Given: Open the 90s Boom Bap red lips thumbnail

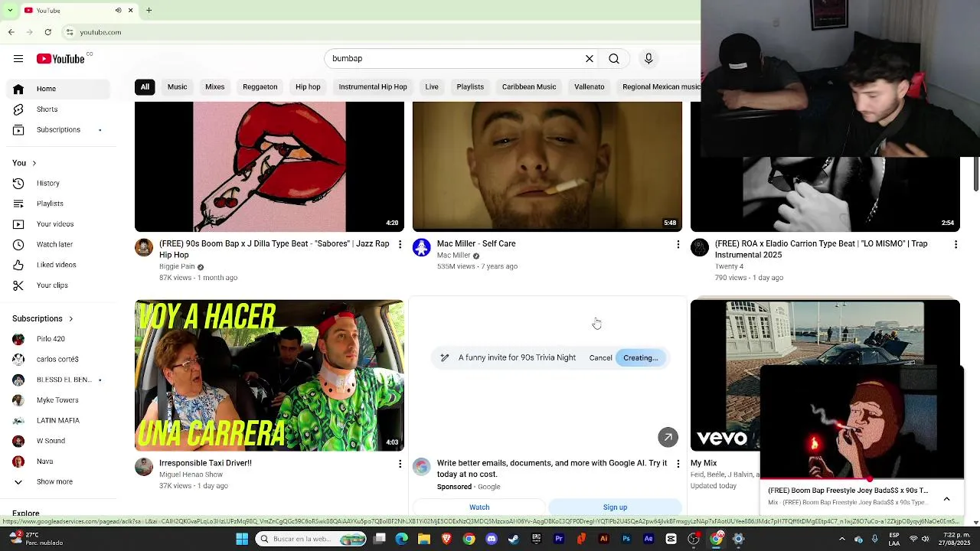Looking at the screenshot, I should click(x=269, y=167).
